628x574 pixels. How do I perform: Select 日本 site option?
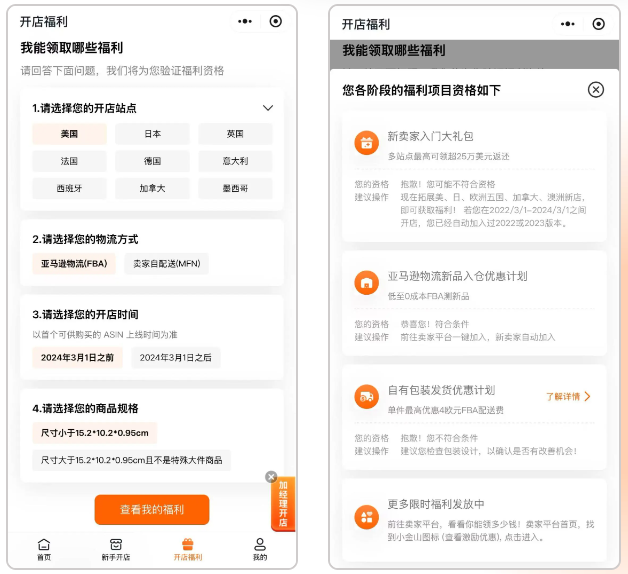point(152,134)
